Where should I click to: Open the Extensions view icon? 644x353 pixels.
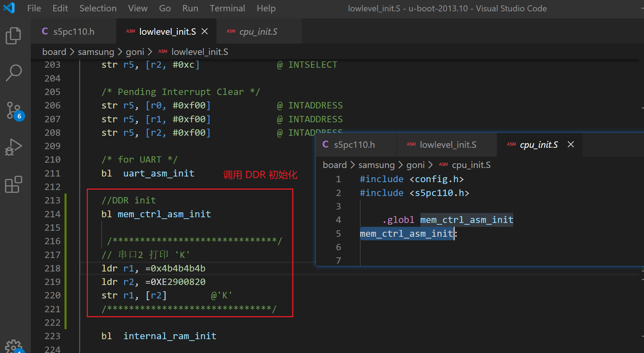coord(13,184)
